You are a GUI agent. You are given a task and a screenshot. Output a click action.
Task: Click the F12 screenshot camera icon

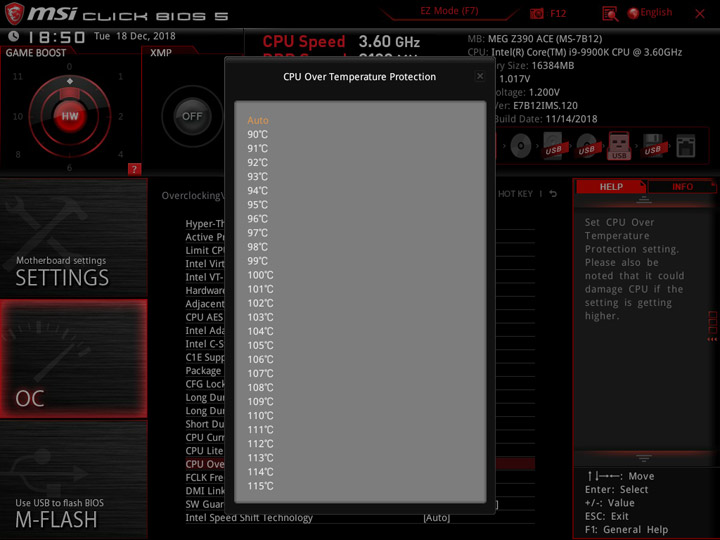point(536,13)
